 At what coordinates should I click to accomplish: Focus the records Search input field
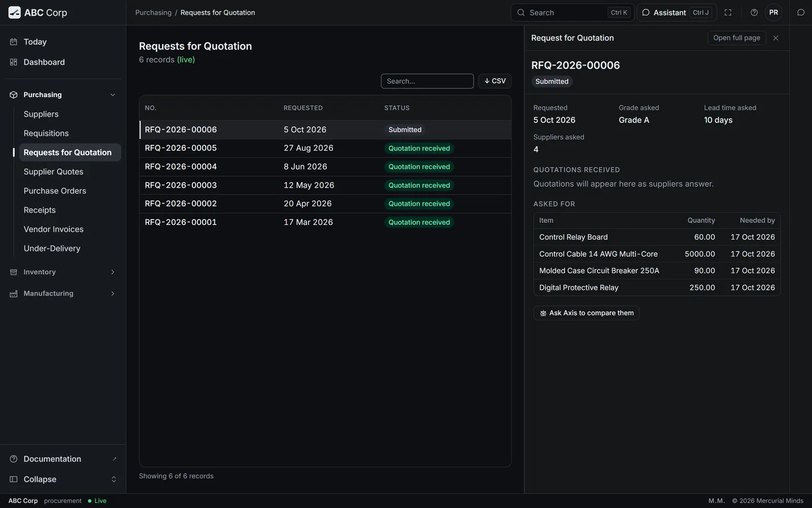point(427,81)
